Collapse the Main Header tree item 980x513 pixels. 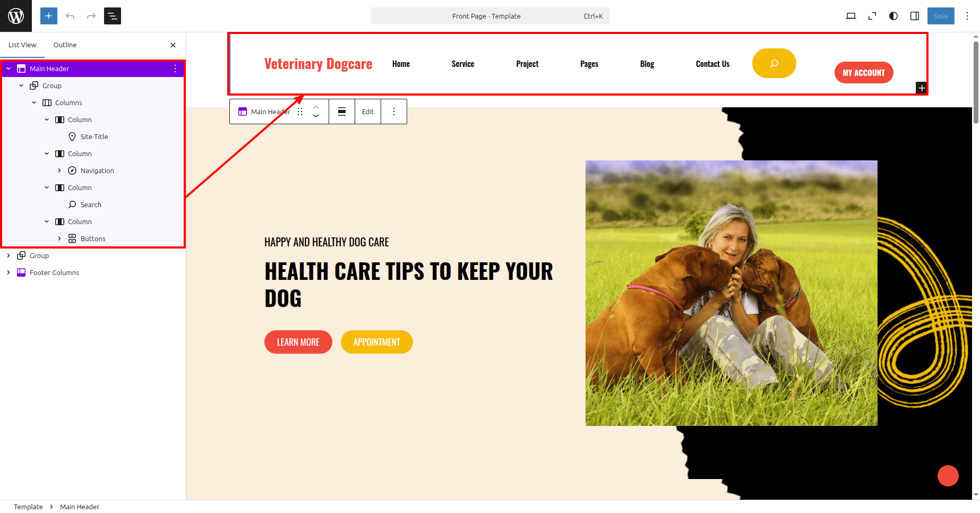8,69
